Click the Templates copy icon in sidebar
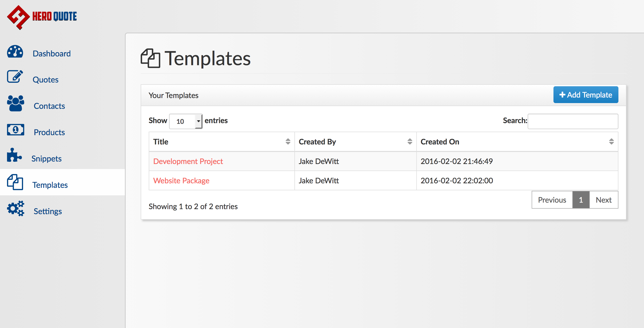The height and width of the screenshot is (328, 644). pos(15,182)
